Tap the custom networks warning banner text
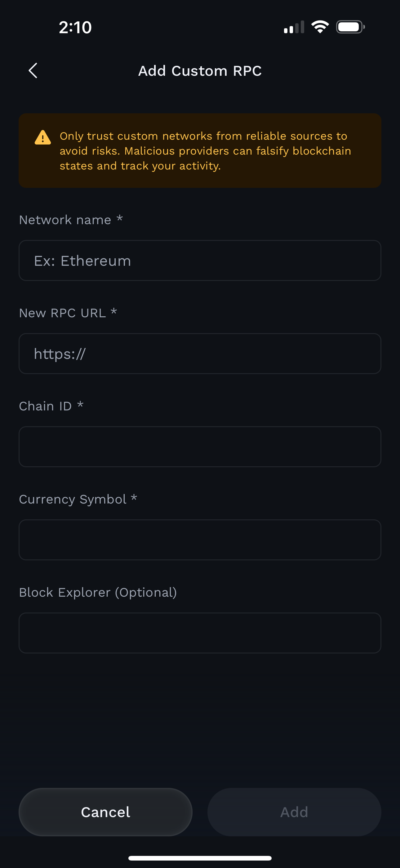Screen dimensions: 400x868 tap(205, 151)
